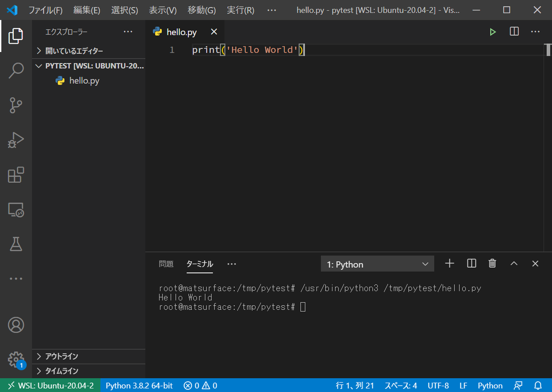Expand the Timeline section
Screen dimensions: 552x392
point(89,371)
